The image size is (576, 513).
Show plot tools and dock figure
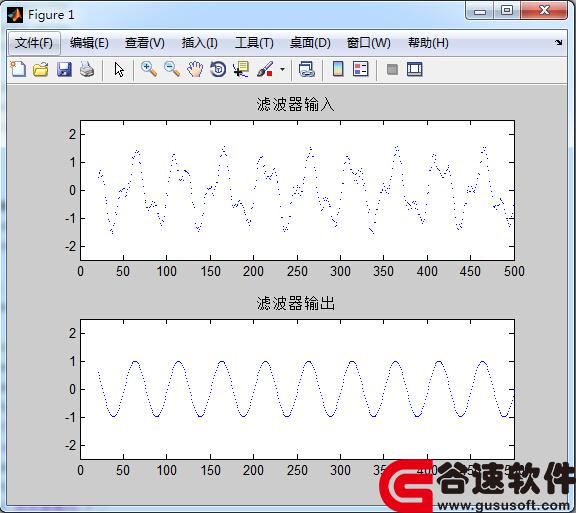pos(415,69)
